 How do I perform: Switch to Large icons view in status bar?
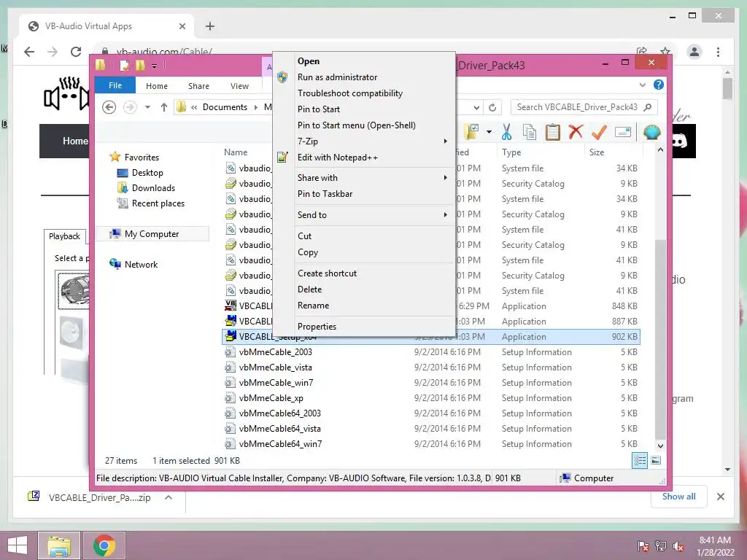[656, 460]
